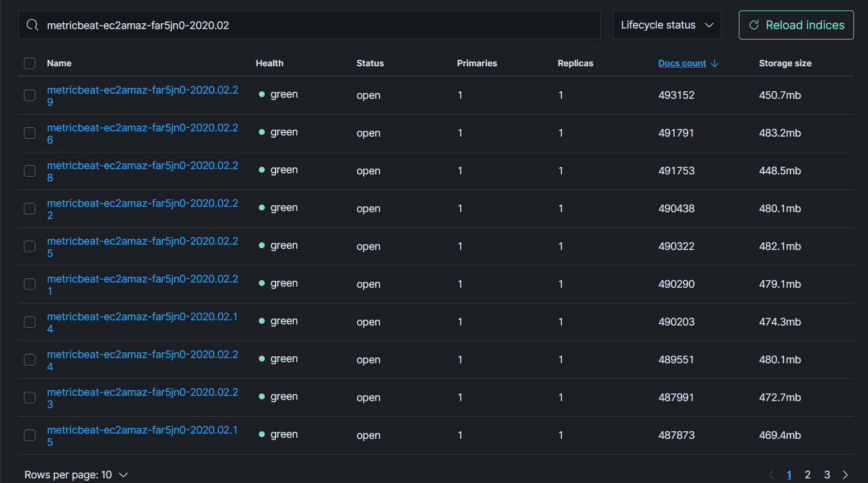Open index metricbeat-ec2amaz-far5jn0-2020.02.26
This screenshot has width=868, height=483.
(x=143, y=134)
